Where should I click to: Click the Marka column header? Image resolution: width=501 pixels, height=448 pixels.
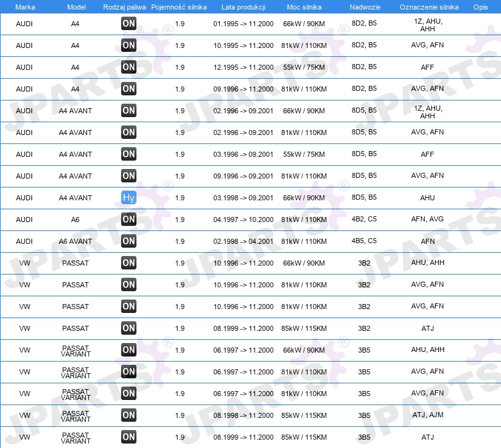point(25,7)
